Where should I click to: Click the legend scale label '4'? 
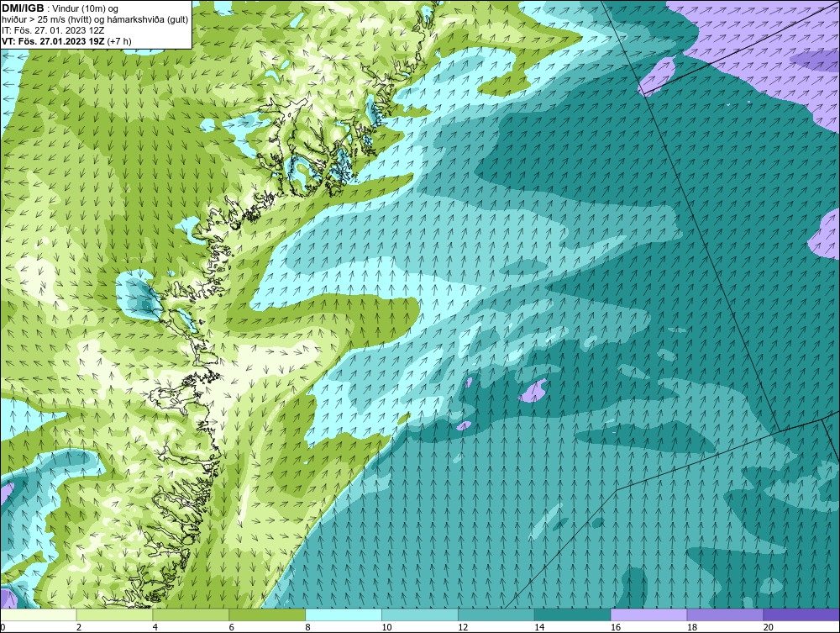(155, 627)
